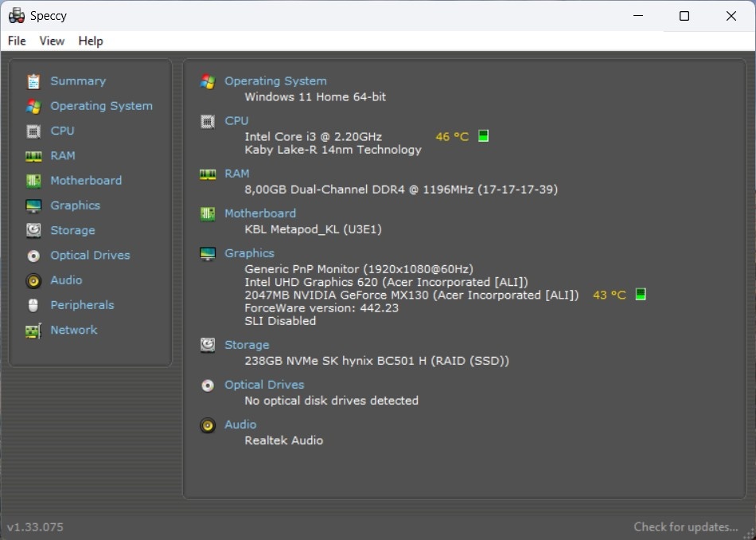Screen dimensions: 756x540
Task: Click the green CPU temperature gauge next to 46 °C
Action: [x=482, y=135]
